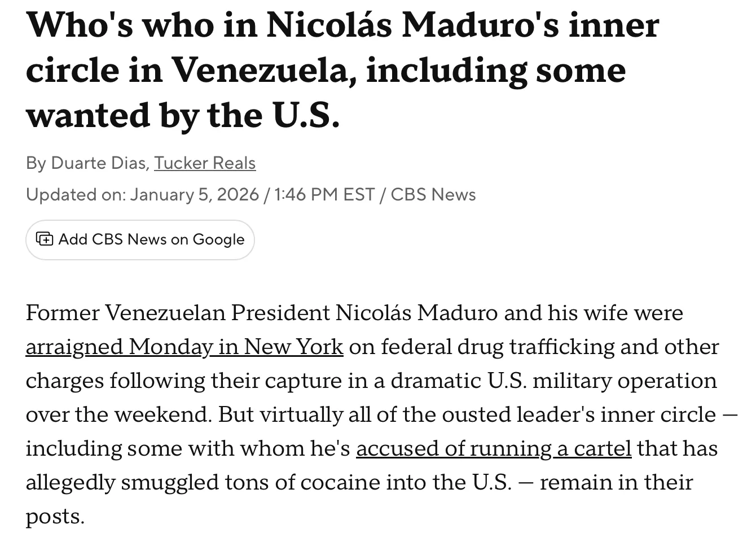Viewport: 756px width, 537px height.
Task: Click 'Nicolás Maduro' in the article paragraph
Action: 416,313
